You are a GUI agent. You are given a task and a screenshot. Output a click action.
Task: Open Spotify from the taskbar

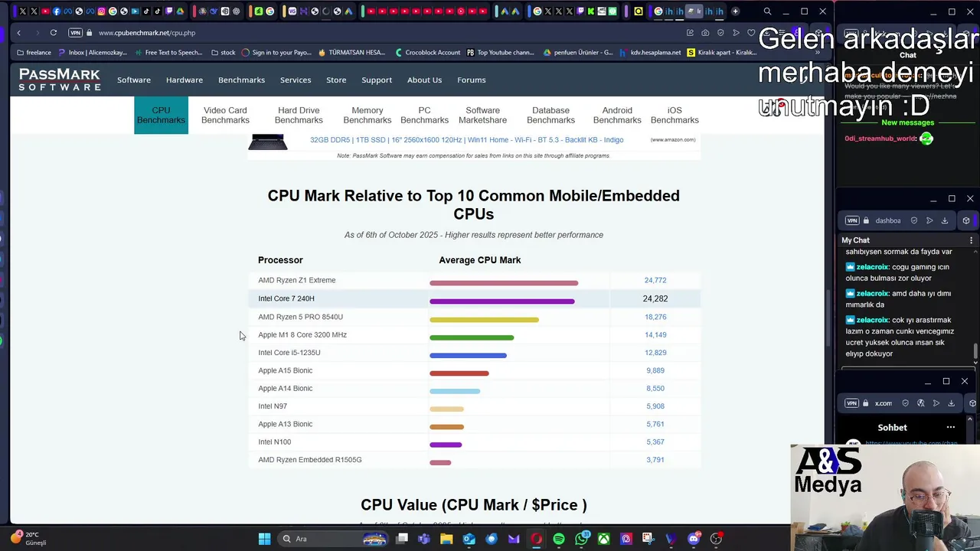tap(559, 539)
